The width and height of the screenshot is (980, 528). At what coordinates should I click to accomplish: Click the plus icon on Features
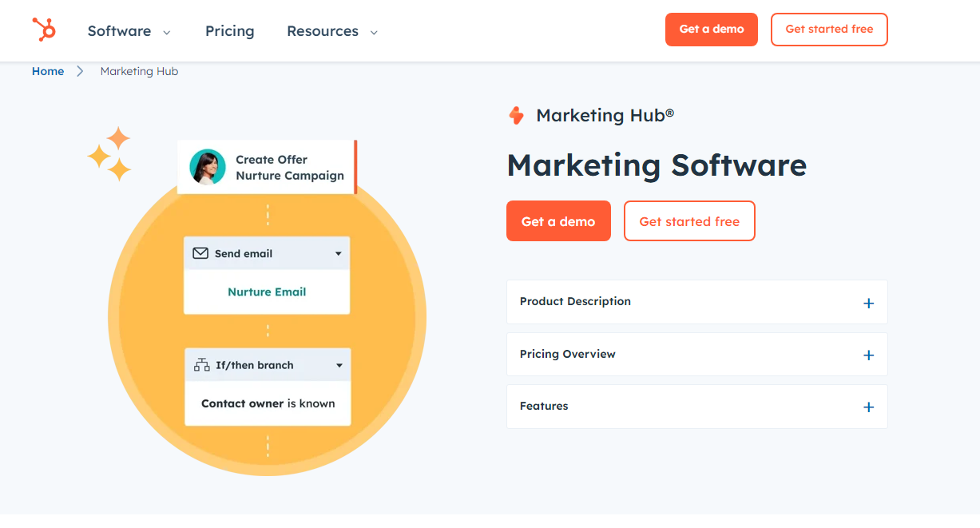click(x=869, y=407)
